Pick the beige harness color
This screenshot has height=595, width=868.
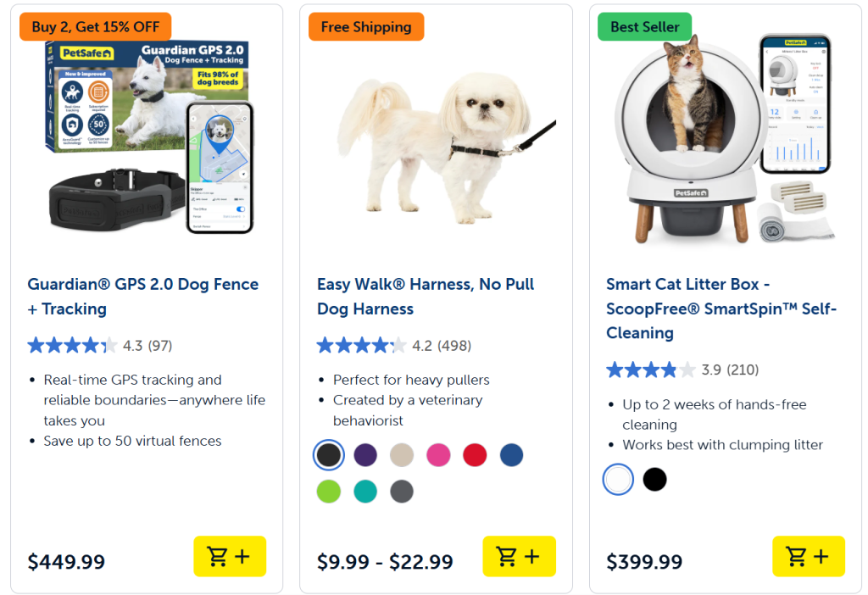click(402, 455)
